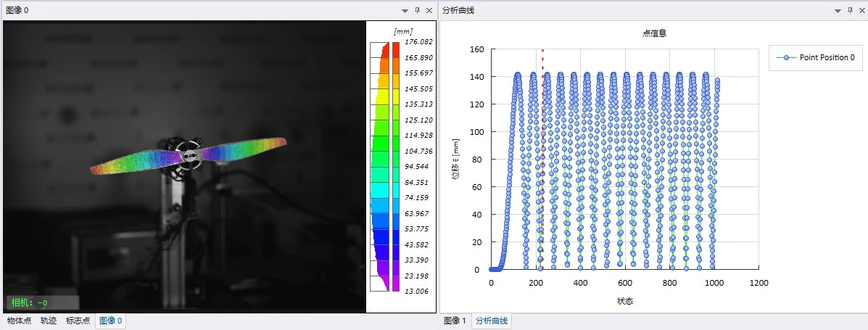Click the [mm] unit label above color bar
Viewport: 868px width, 330px height.
pyautogui.click(x=403, y=32)
